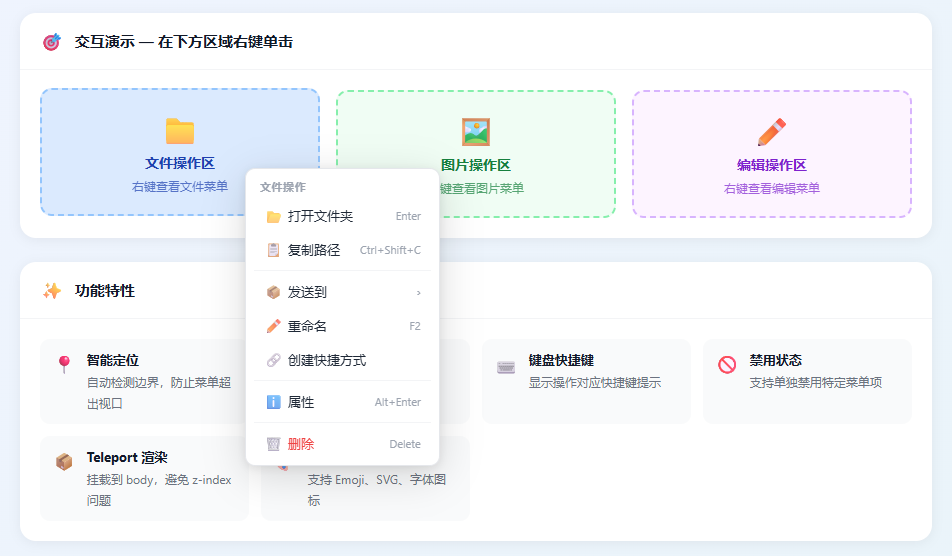Click the 智能定位 feature title
This screenshot has width=952, height=556.
[113, 361]
